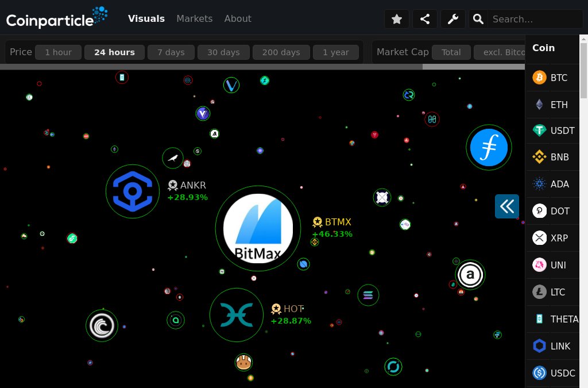Open the About page
The image size is (588, 388).
[238, 18]
